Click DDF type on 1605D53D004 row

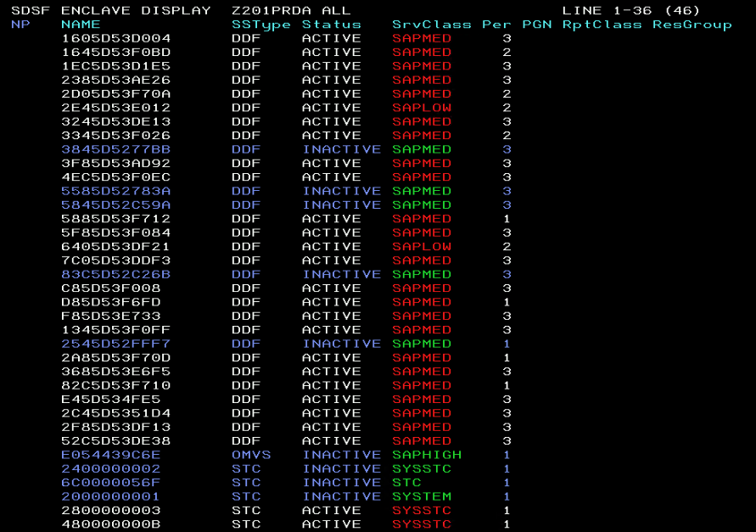(246, 38)
